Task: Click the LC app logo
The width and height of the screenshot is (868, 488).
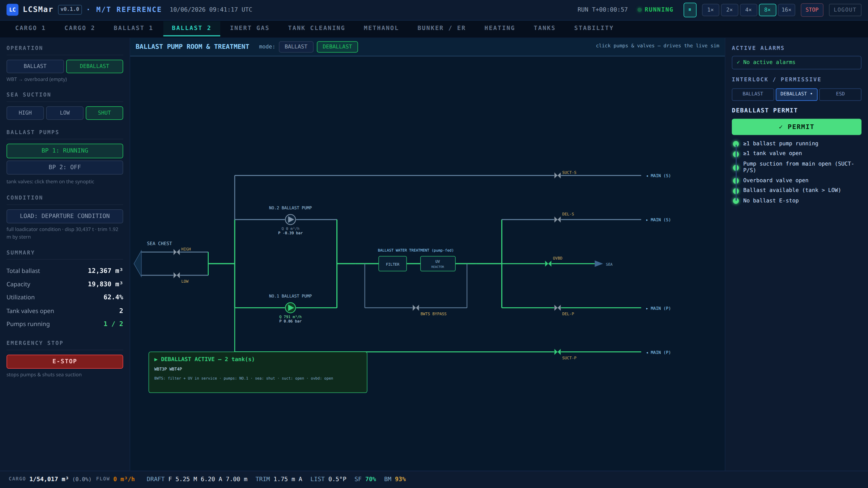Action: (12, 9)
